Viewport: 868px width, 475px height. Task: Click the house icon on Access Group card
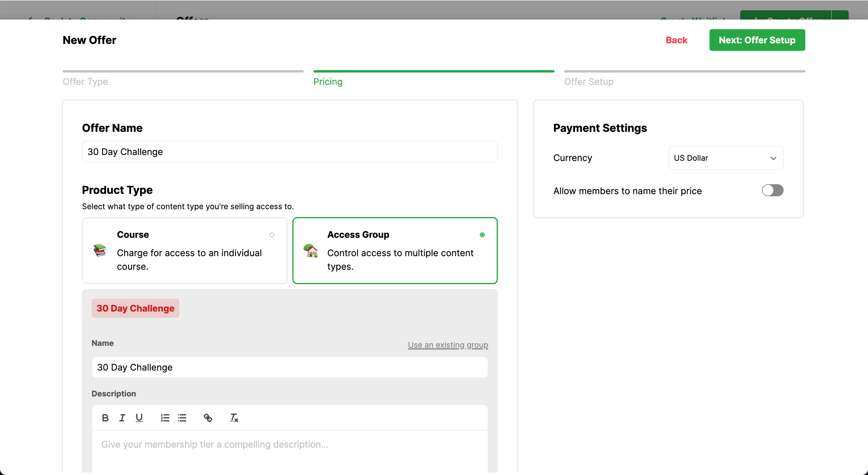310,250
